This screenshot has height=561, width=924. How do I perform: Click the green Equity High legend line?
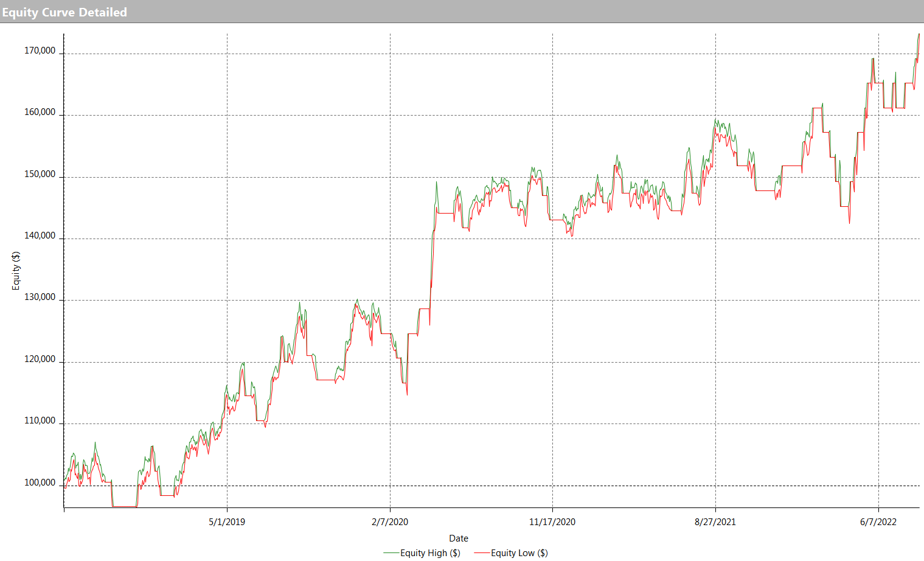tap(391, 553)
